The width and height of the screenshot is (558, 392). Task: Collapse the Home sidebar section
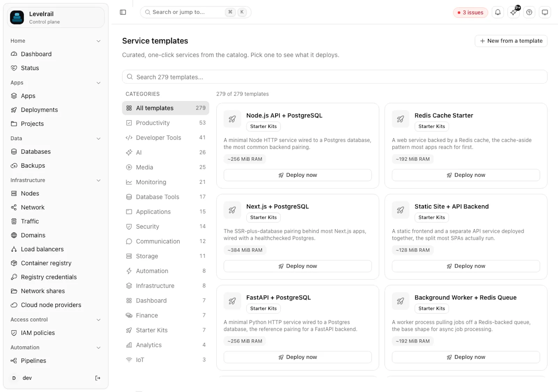(x=98, y=41)
